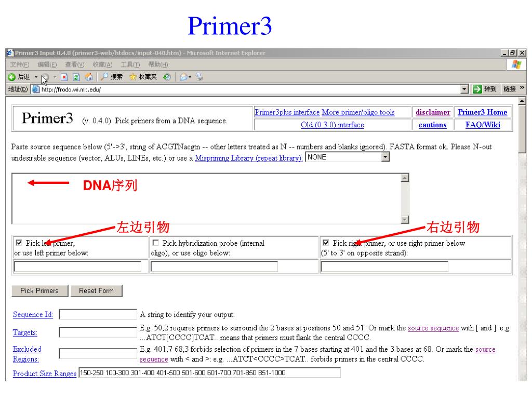
Task: Click into the DNA source sequence text area
Action: click(x=206, y=198)
